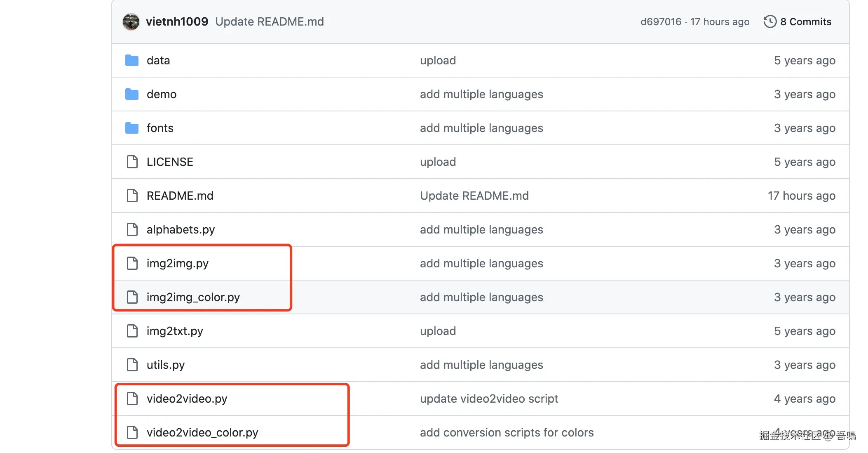Click the fonts folder icon
The image size is (868, 453).
pos(132,128)
